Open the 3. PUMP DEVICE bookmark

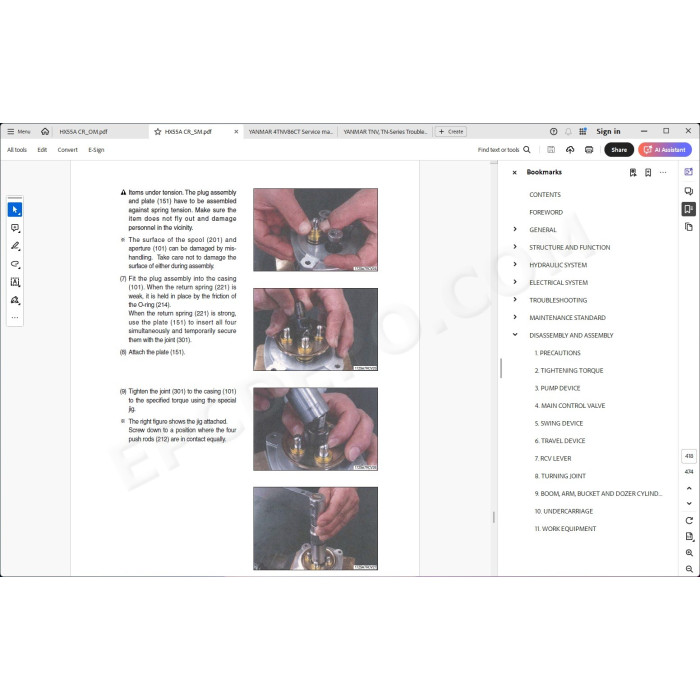point(557,388)
